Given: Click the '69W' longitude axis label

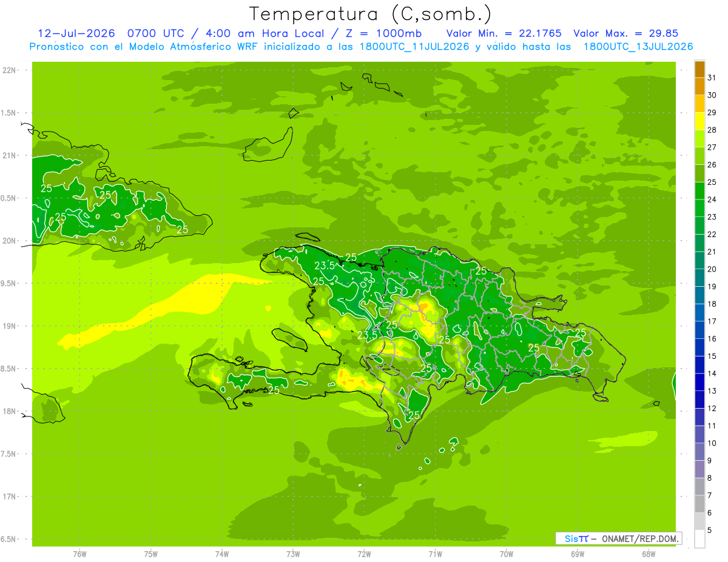Looking at the screenshot, I should point(578,554).
